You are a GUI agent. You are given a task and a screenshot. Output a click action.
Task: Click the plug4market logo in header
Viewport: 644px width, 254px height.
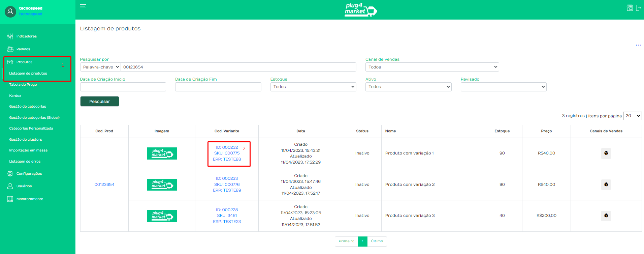pos(361,10)
